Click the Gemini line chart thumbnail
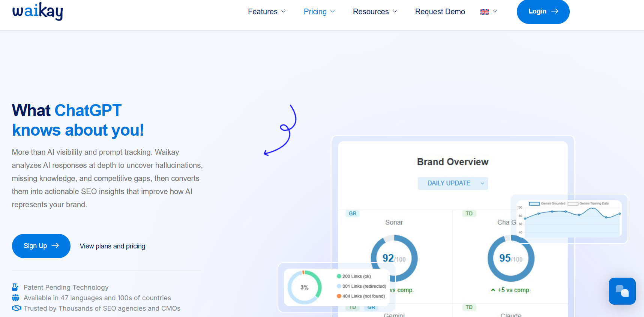 569,219
